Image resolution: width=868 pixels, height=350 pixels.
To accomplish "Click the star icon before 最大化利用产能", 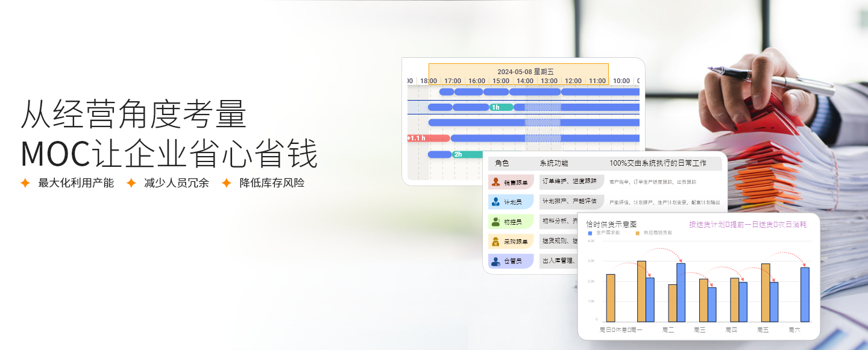I will [25, 183].
